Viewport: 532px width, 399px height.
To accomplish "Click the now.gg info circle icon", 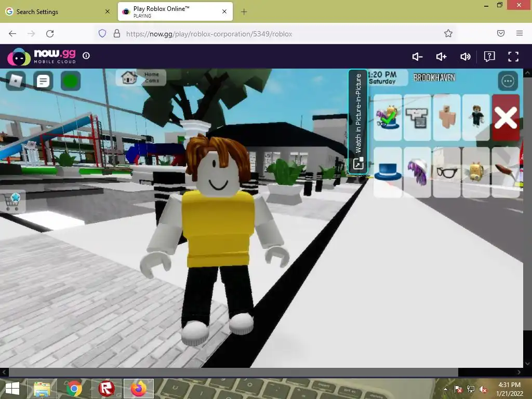I will point(86,56).
